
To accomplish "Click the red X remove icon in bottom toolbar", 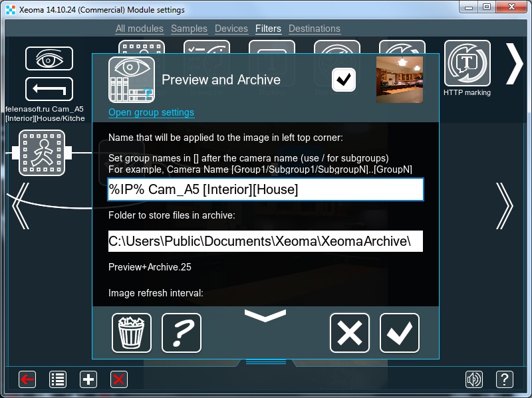I will click(119, 379).
